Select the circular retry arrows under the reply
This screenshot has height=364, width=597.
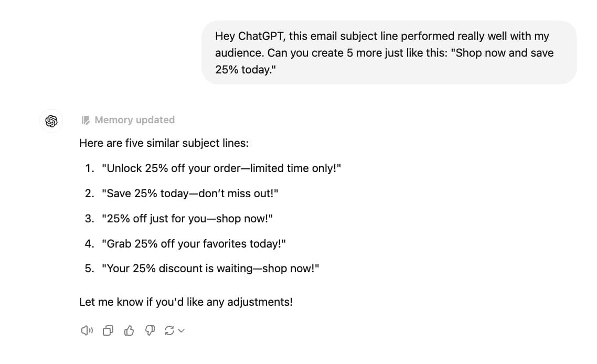[x=170, y=330]
